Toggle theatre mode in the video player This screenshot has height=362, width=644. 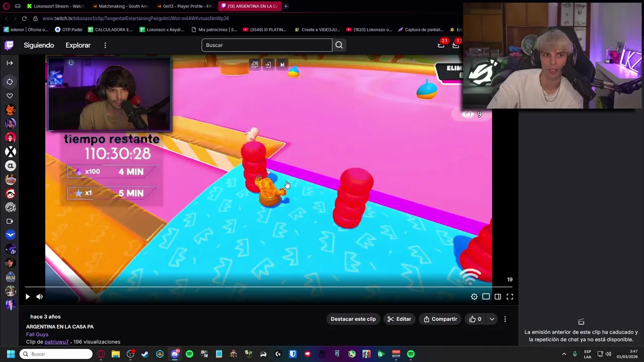(486, 297)
